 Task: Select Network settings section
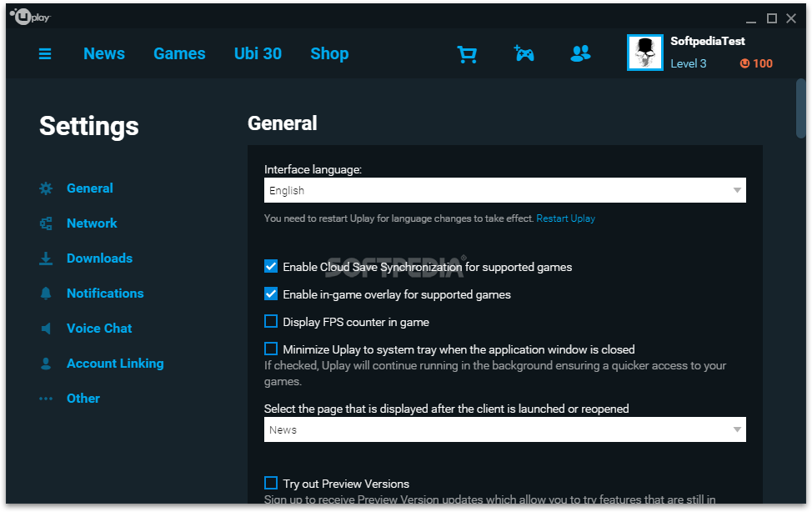[92, 223]
